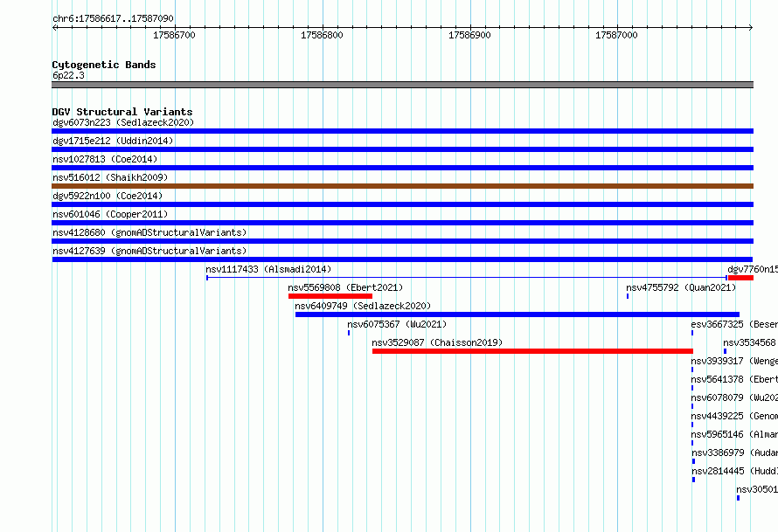The image size is (778, 532).
Task: Open variant nsv6409749 (Sedlazeck2020) label
Action: pos(363,306)
